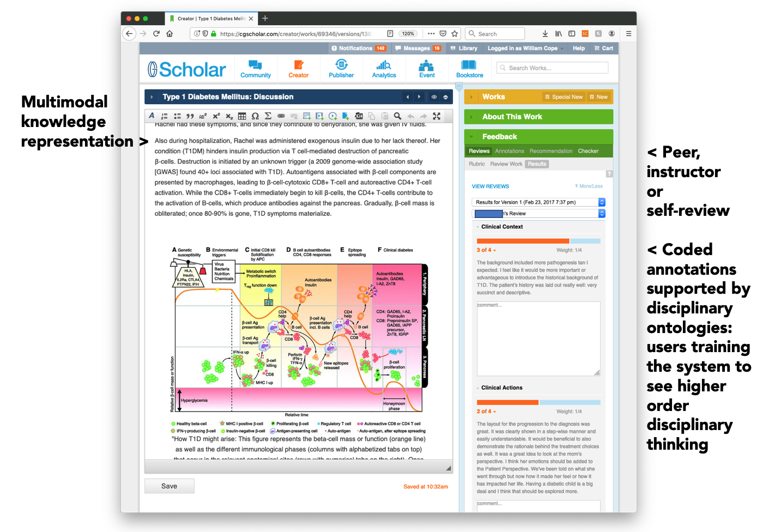Insert audio clip with play-circle icon

pos(332,116)
